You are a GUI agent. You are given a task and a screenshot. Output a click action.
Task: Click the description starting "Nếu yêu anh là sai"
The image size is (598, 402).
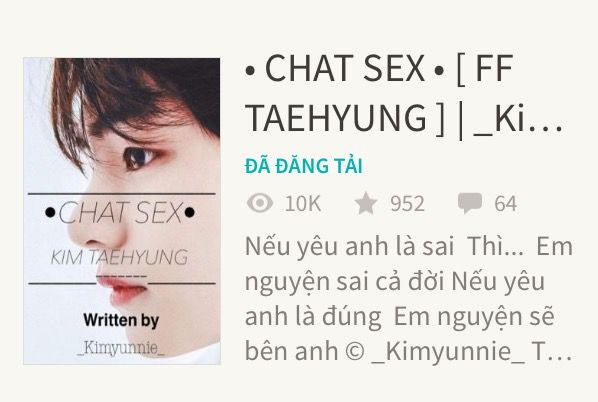pyautogui.click(x=408, y=299)
